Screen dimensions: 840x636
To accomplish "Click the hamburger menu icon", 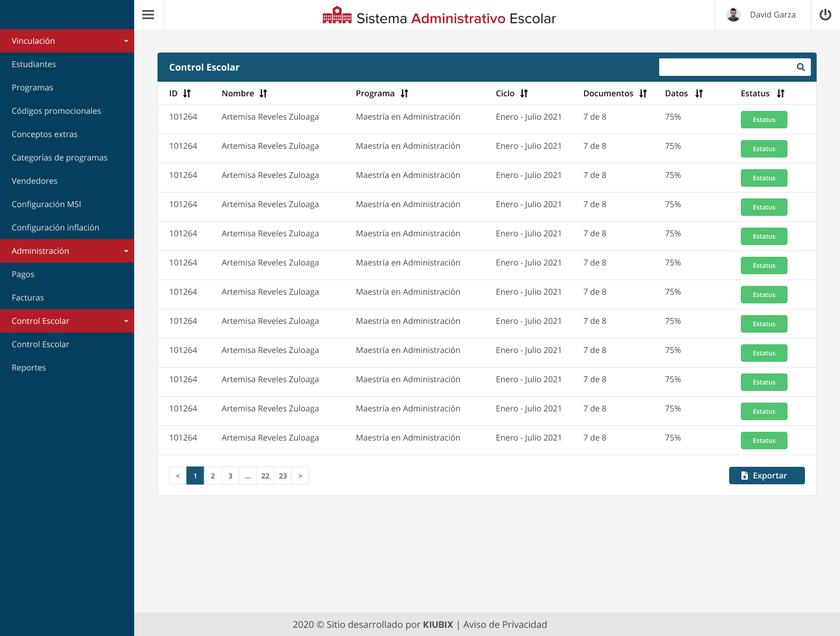I will [148, 15].
